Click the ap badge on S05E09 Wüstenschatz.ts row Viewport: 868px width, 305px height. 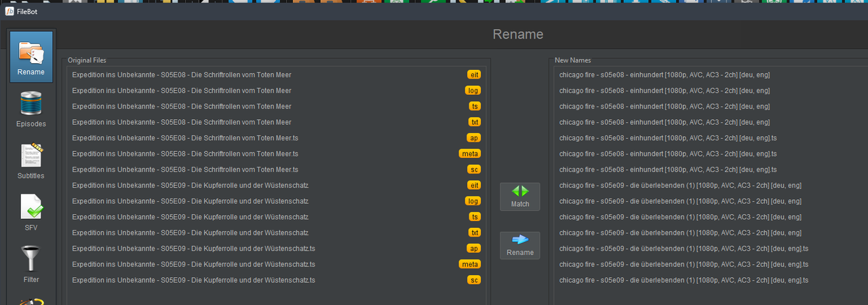coord(474,249)
